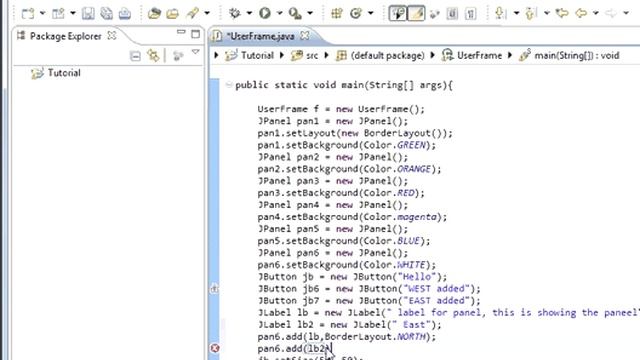The image size is (640, 360).
Task: Click the Open Type folder icon
Action: [x=154, y=13]
